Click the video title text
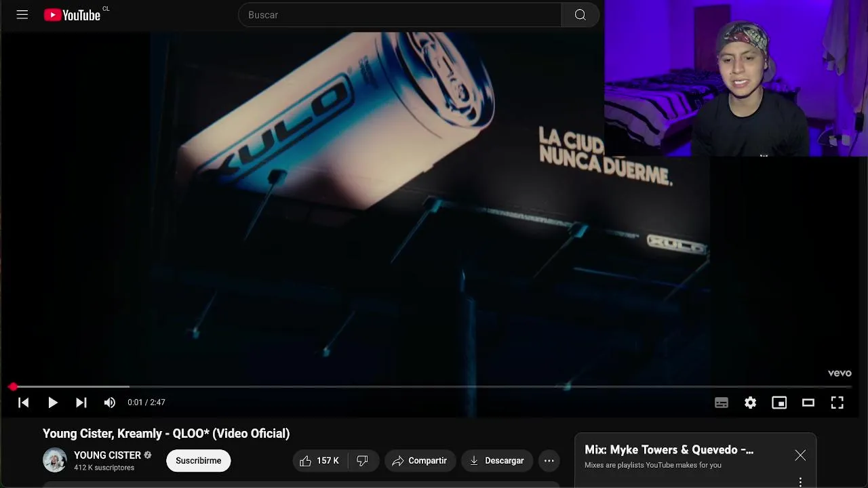Viewport: 868px width, 488px height. click(166, 434)
